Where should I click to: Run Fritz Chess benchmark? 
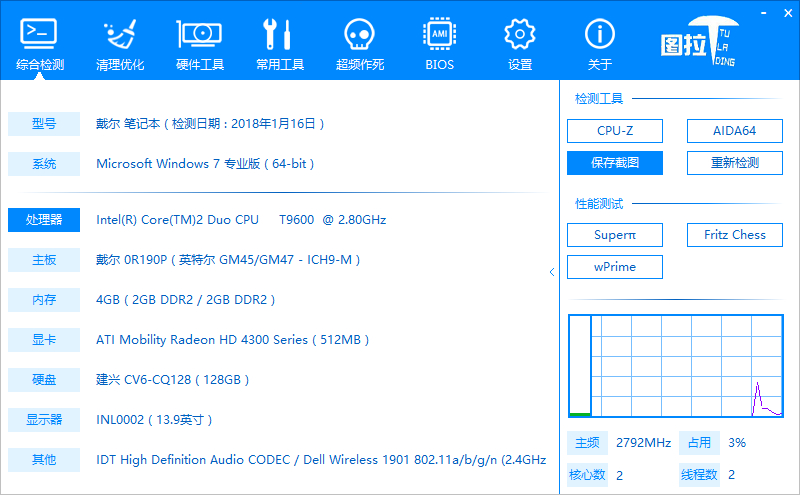735,235
